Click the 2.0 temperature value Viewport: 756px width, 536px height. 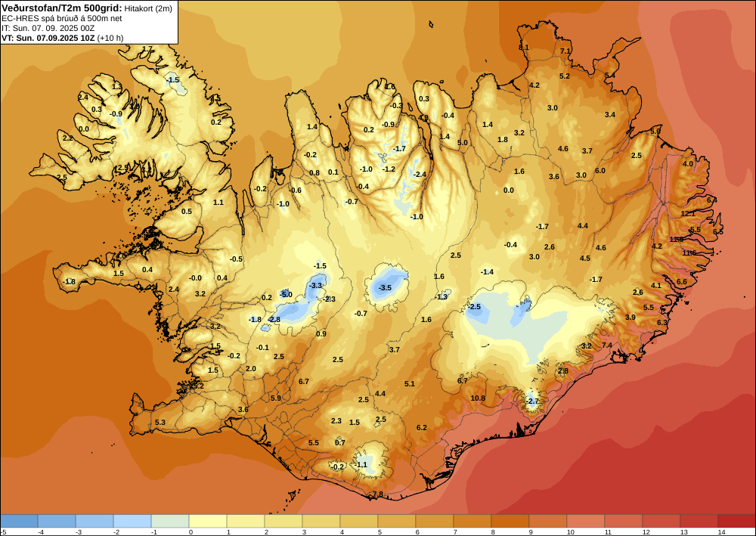pos(251,369)
